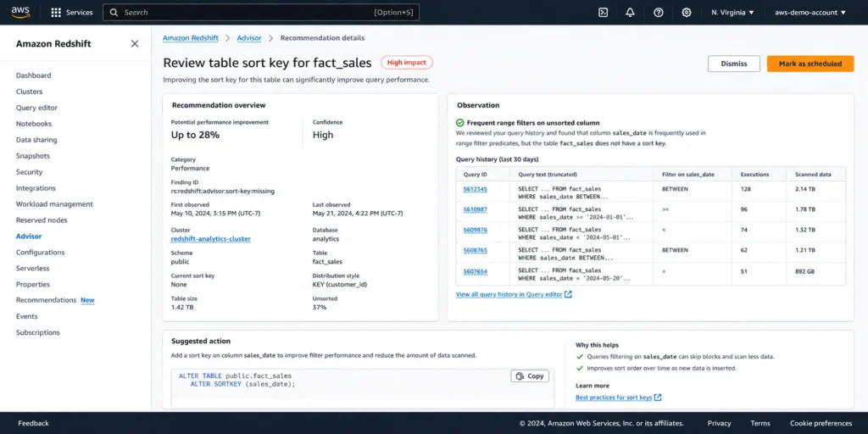Click the search magnifier icon
This screenshot has width=868, height=434.
pos(114,12)
